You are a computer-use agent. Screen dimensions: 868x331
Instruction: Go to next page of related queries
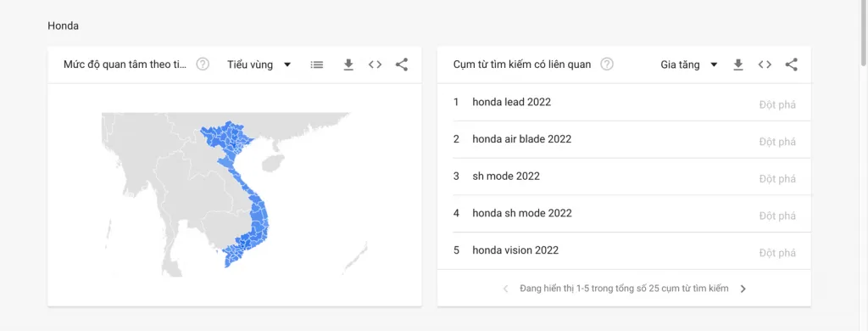coord(743,289)
